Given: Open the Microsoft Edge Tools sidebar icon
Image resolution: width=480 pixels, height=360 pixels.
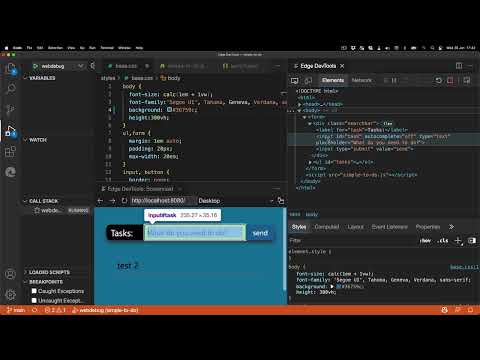Looking at the screenshot, I should [10, 172].
